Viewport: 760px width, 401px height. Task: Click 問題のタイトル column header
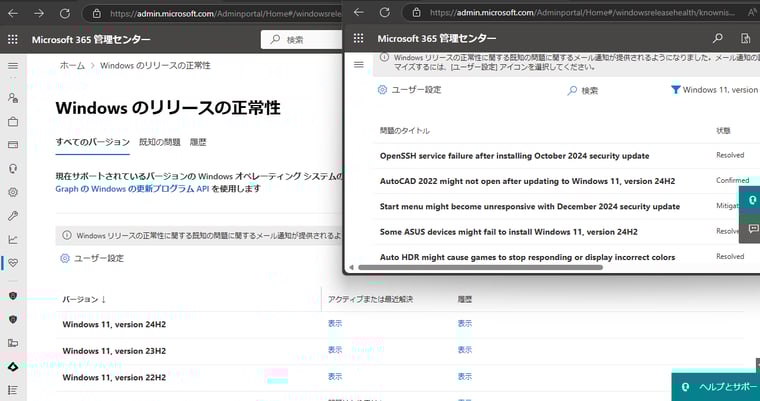coord(405,131)
